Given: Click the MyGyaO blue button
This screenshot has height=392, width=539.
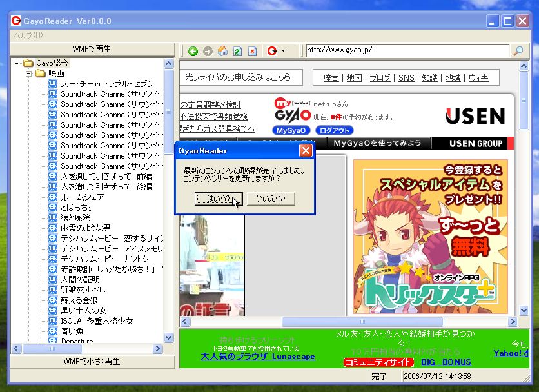Looking at the screenshot, I should [x=291, y=130].
